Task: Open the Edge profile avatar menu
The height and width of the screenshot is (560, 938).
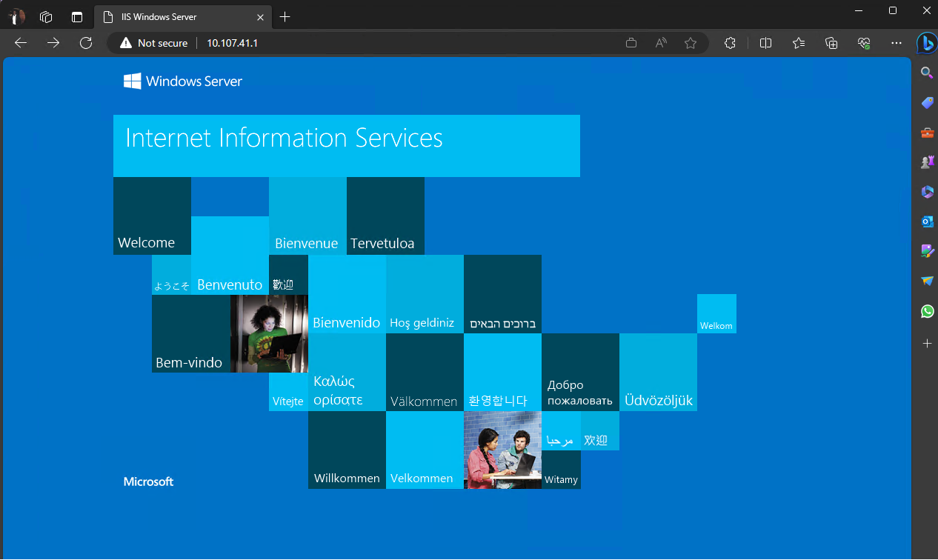Action: 16,16
